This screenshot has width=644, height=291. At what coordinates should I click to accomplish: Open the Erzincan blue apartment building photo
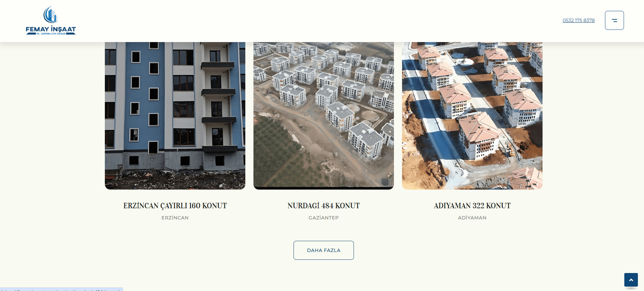175,116
